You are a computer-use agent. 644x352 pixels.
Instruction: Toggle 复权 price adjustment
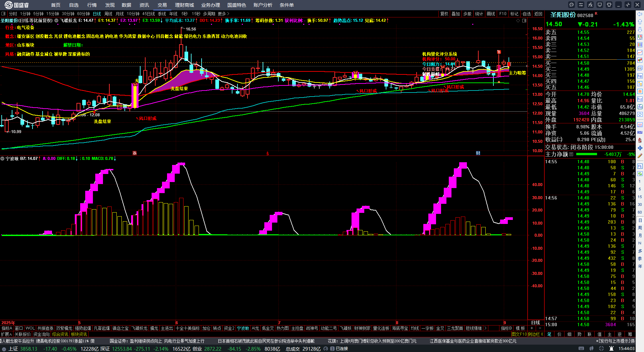tap(444, 14)
